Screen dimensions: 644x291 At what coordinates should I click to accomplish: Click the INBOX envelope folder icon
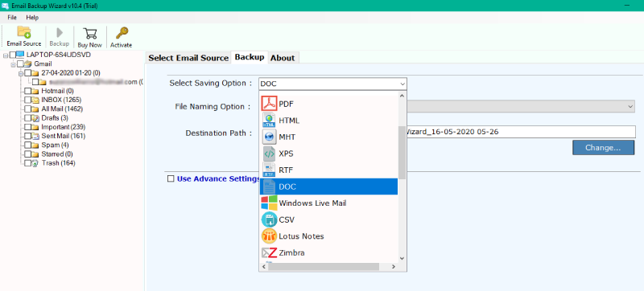tap(35, 100)
